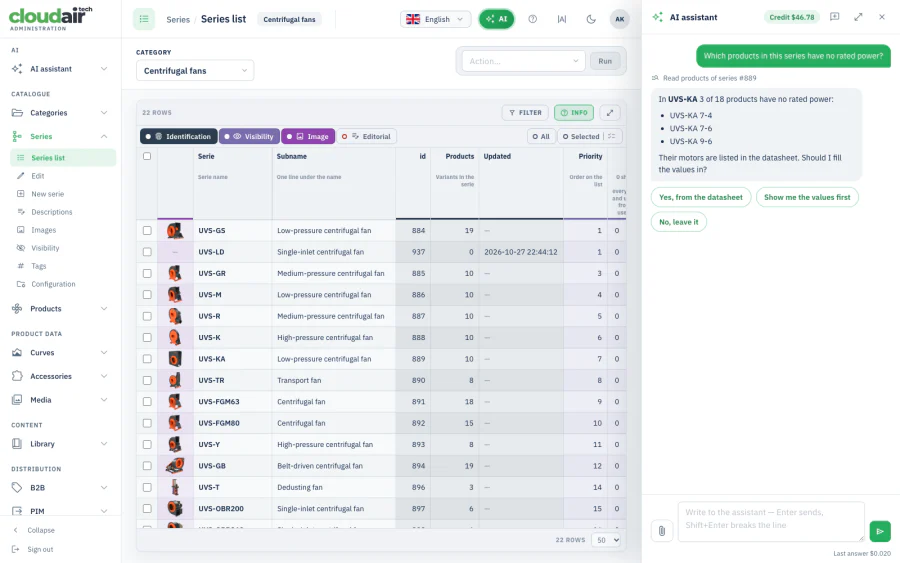The image size is (900, 563).
Task: Open the Category Centrifugal fans dropdown
Action: [195, 71]
